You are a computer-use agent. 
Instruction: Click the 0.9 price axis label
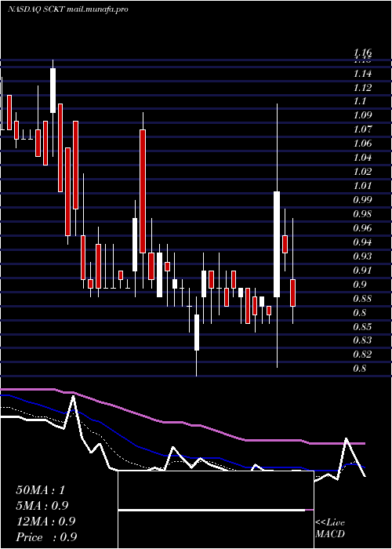pos(360,284)
